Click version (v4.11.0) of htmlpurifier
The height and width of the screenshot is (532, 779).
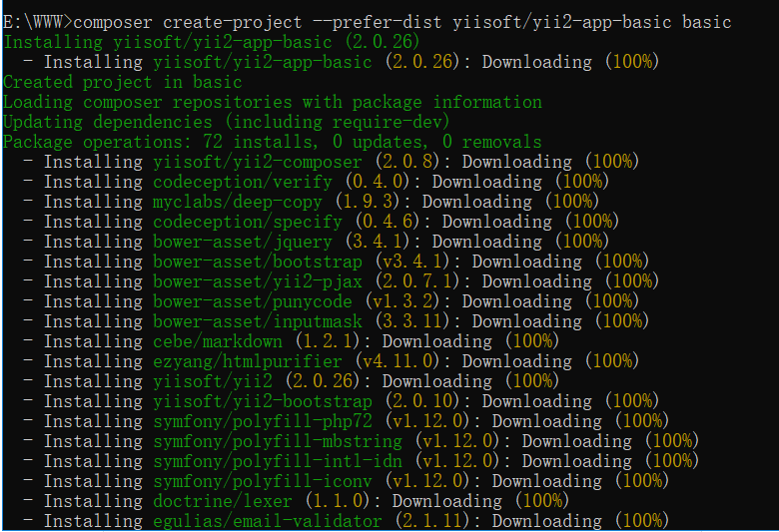click(x=397, y=361)
